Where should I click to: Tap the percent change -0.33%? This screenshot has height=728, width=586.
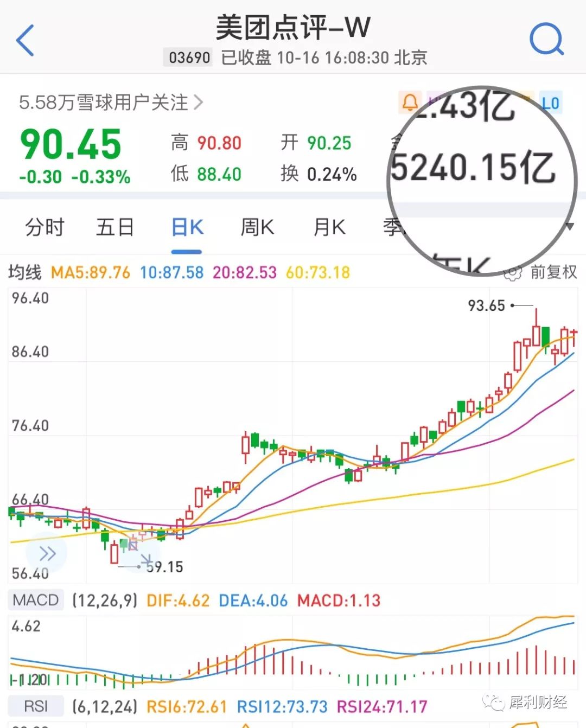(101, 177)
